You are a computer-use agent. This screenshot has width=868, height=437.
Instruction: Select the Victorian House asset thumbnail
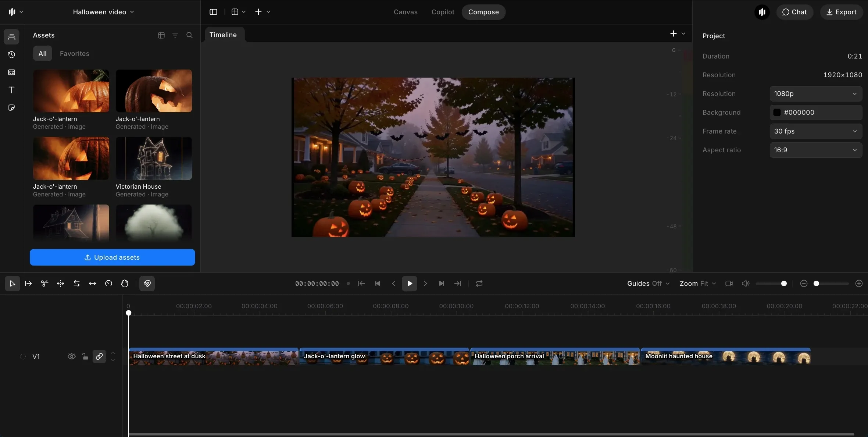[x=154, y=159]
